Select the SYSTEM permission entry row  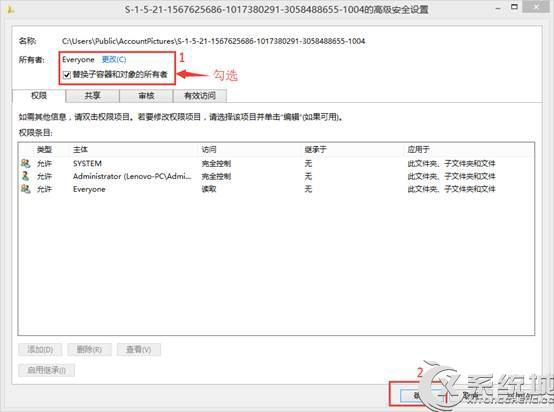click(276, 163)
